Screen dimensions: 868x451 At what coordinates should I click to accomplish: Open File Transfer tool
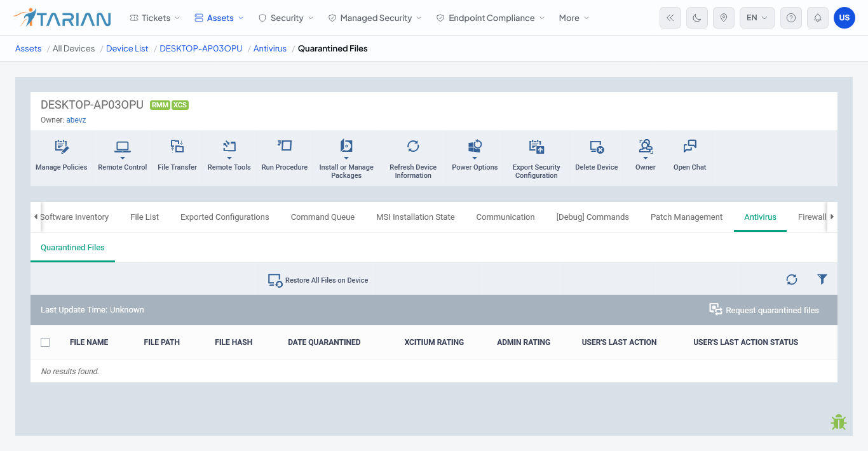177,156
